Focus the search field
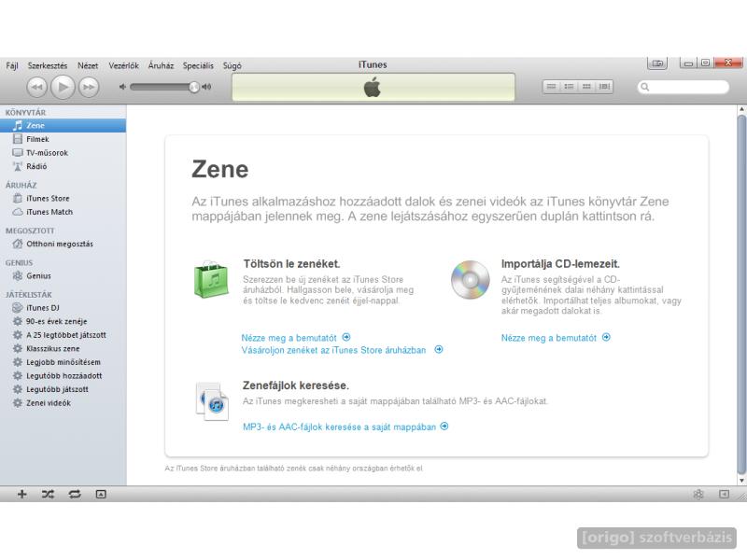 684,87
